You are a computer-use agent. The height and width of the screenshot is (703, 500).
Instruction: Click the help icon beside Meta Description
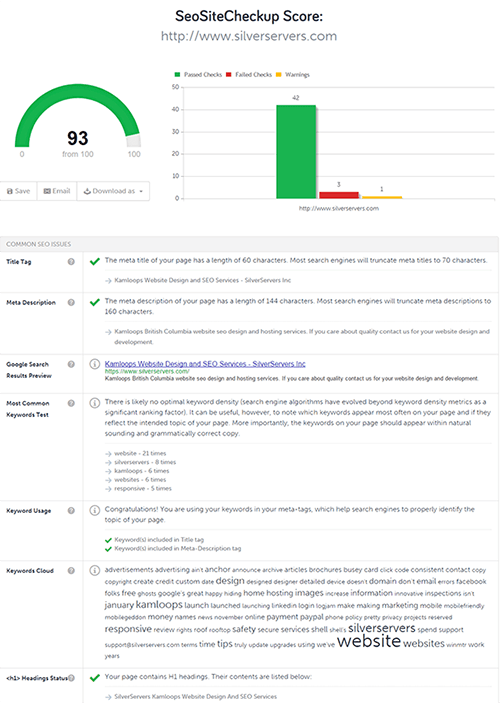coord(71,303)
